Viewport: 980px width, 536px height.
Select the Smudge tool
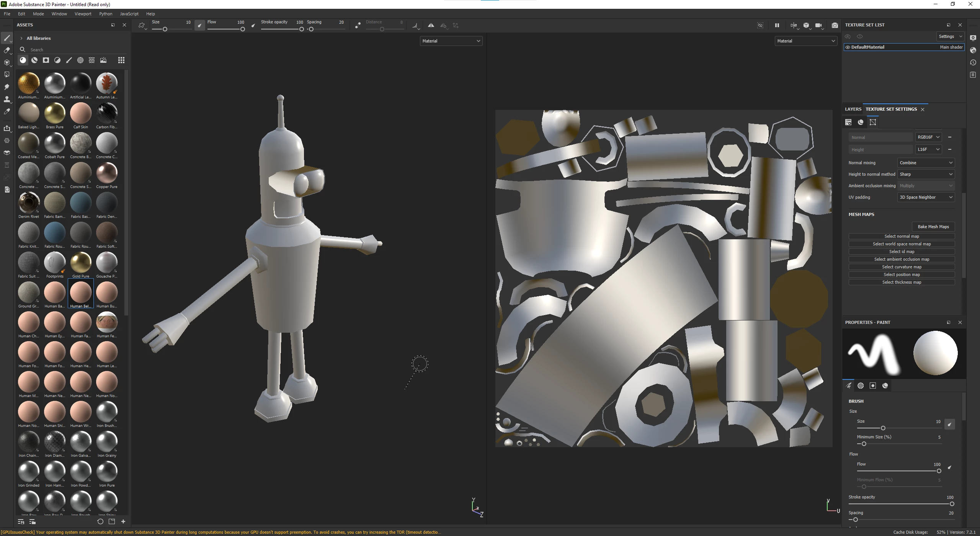coord(7,87)
